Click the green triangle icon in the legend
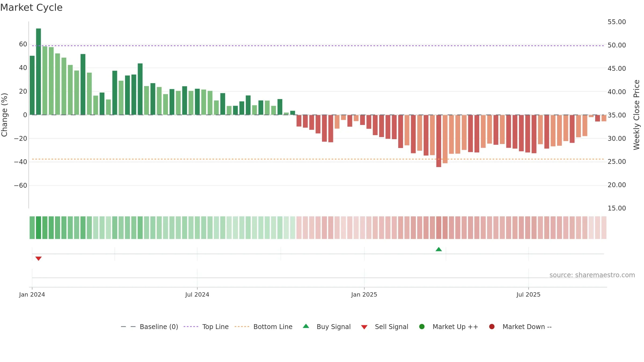 click(306, 326)
